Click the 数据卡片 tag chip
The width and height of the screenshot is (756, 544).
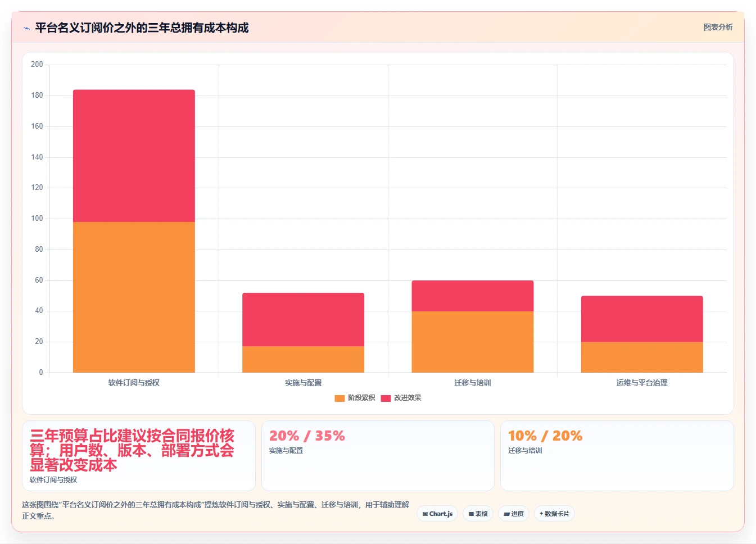click(x=554, y=514)
